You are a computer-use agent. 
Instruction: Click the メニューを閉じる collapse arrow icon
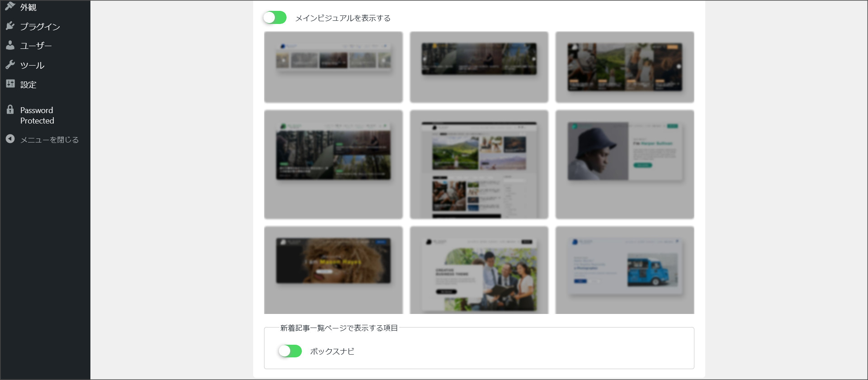coord(10,139)
